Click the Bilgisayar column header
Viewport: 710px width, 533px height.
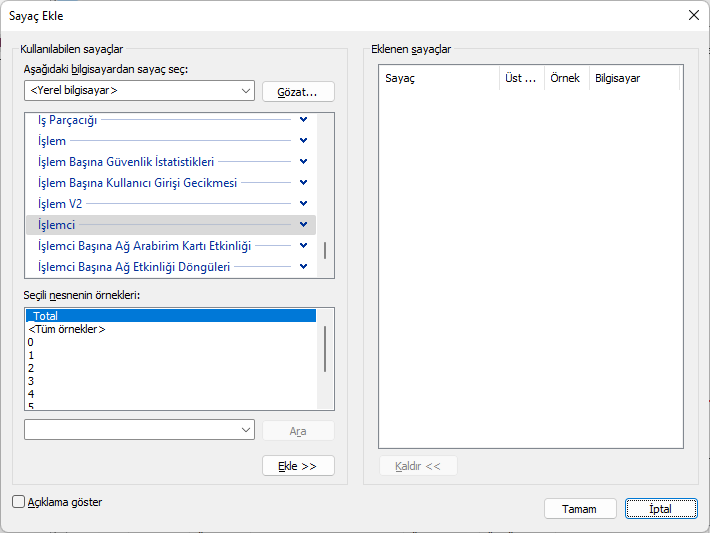tap(634, 78)
